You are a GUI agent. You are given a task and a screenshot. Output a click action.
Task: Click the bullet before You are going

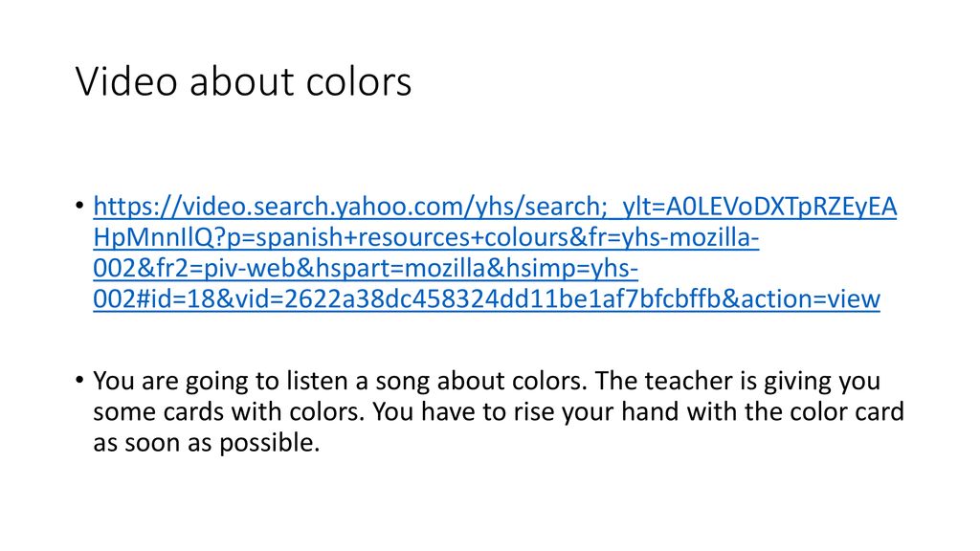(x=78, y=380)
